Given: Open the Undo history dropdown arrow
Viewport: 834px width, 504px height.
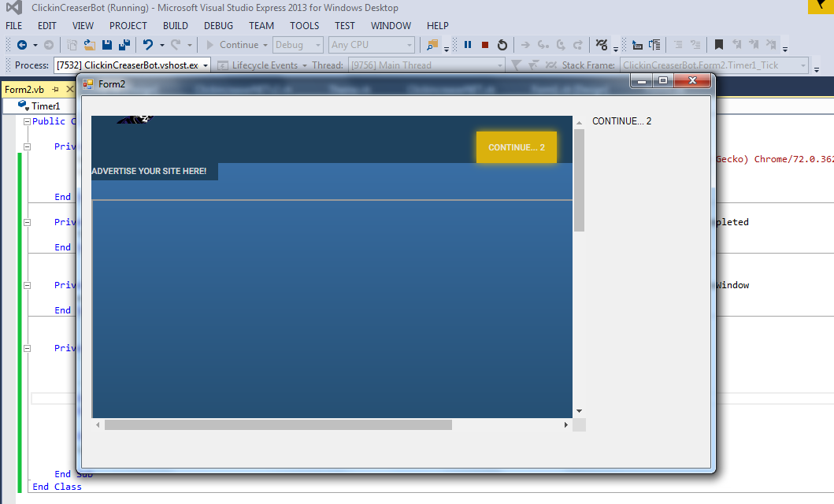Looking at the screenshot, I should 161,45.
